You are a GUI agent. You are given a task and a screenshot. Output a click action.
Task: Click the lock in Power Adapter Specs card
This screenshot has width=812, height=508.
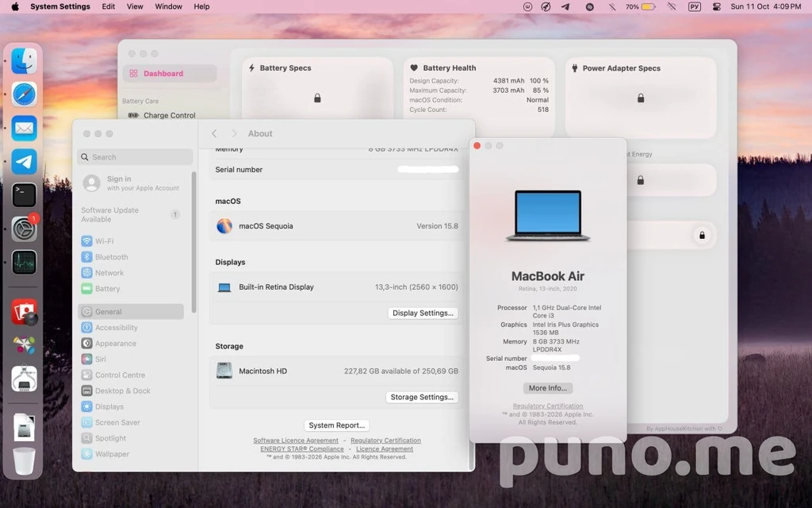(x=641, y=98)
